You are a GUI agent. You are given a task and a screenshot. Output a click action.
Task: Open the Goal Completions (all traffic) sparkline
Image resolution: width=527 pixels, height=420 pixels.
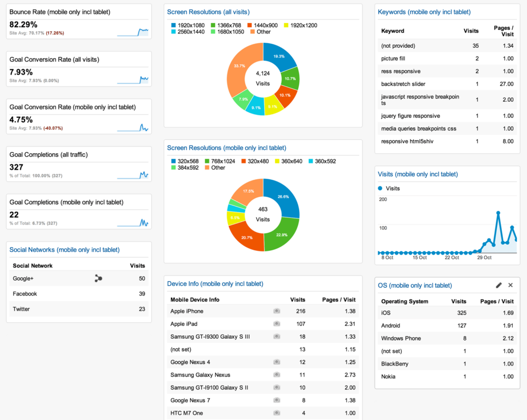pyautogui.click(x=133, y=175)
